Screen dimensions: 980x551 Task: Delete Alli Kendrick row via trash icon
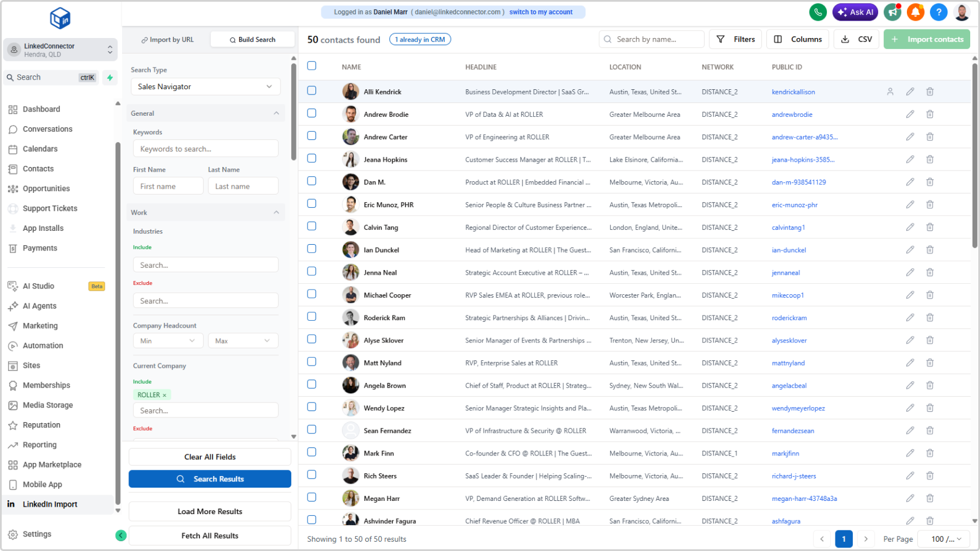tap(930, 92)
